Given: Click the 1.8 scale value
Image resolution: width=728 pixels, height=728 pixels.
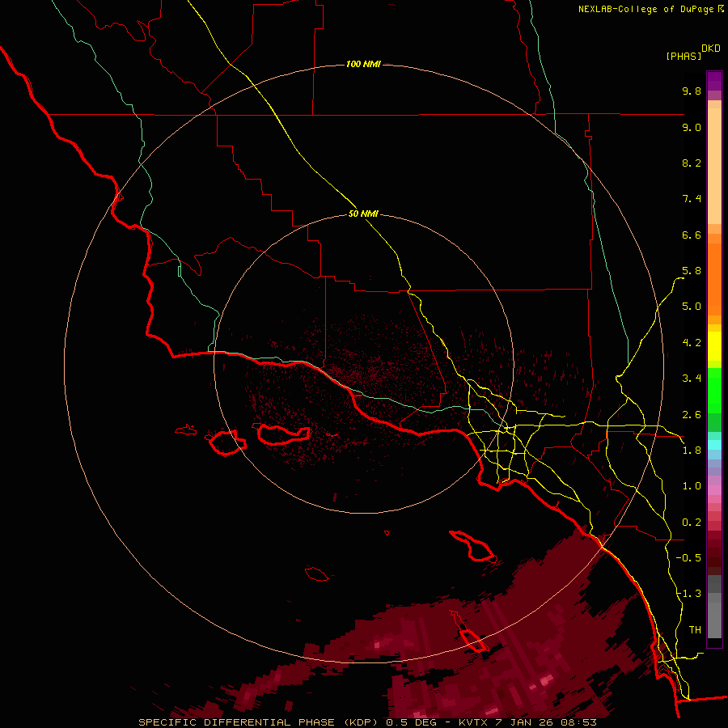Looking at the screenshot, I should 692,451.
